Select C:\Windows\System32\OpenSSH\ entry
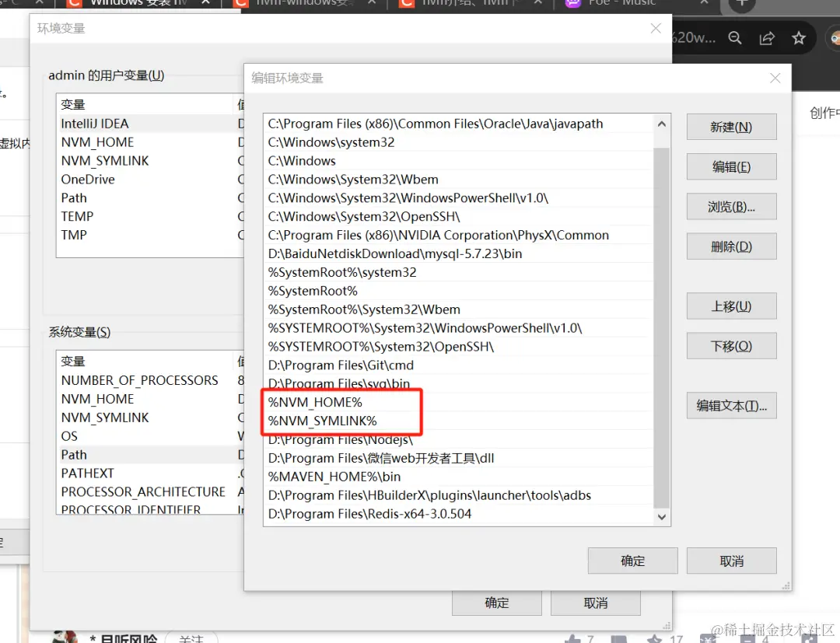The width and height of the screenshot is (840, 643). click(x=459, y=216)
